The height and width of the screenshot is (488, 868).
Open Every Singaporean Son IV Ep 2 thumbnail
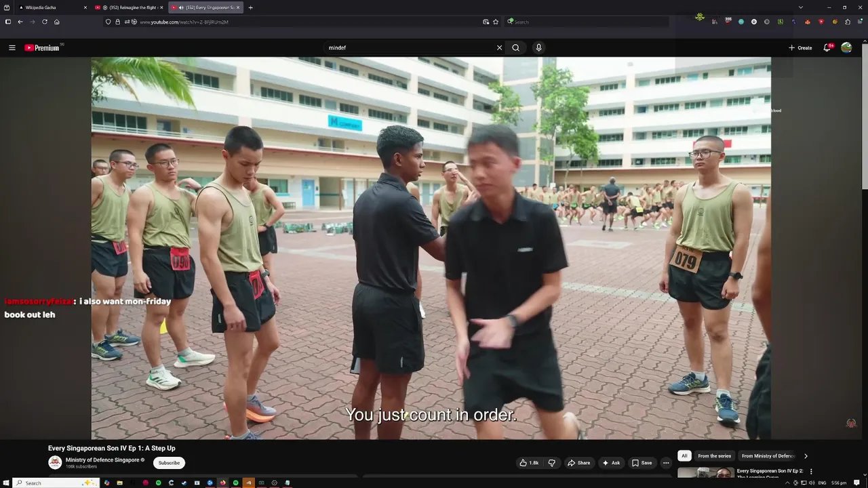coord(705,473)
